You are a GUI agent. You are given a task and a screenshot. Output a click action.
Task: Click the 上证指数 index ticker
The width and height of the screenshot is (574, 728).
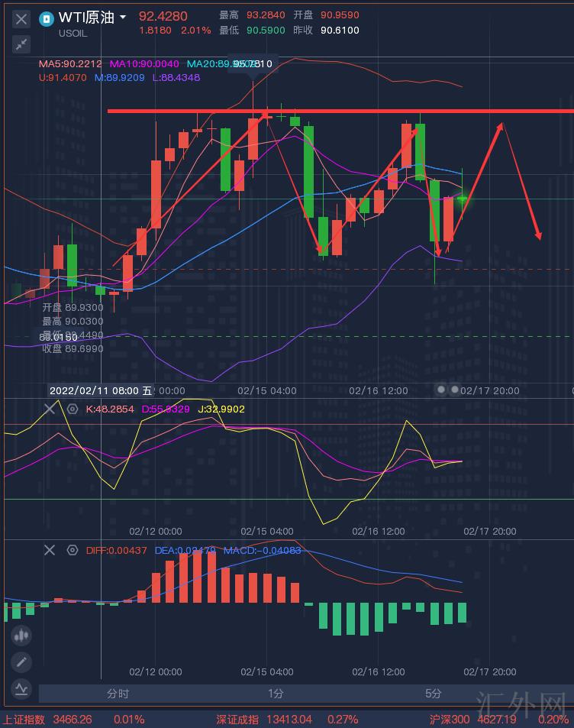click(x=24, y=720)
